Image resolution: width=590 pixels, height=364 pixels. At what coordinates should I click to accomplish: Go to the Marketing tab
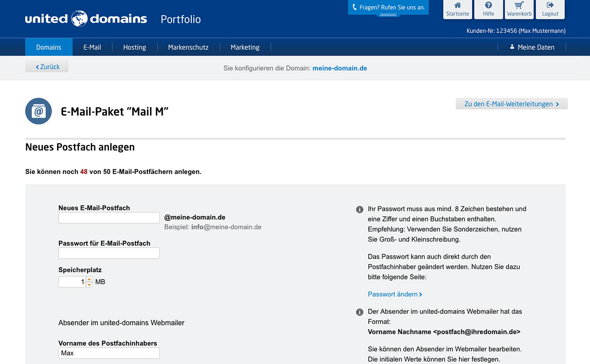[x=245, y=47]
